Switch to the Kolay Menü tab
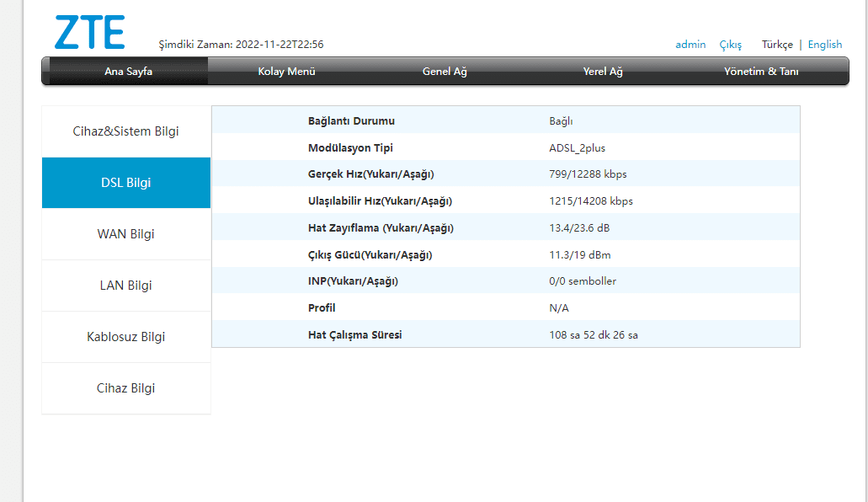This screenshot has width=868, height=502. tap(286, 72)
